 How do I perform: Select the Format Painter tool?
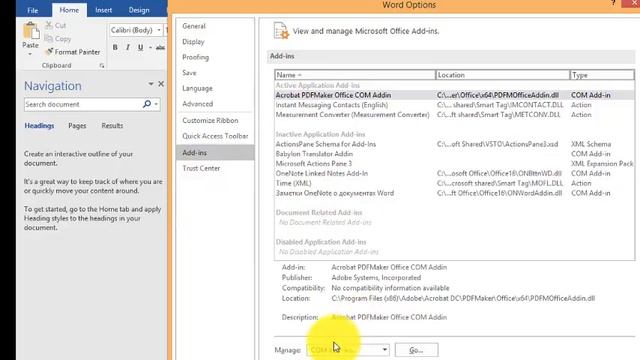(x=73, y=52)
